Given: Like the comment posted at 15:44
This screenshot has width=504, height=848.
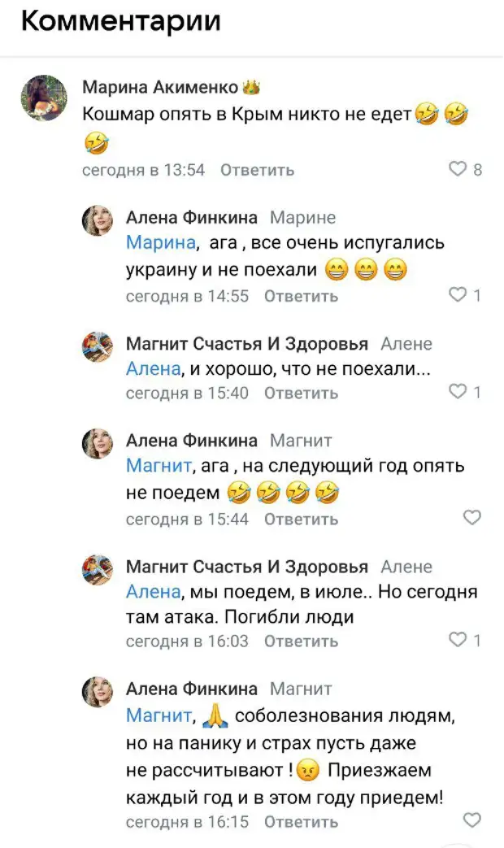Looking at the screenshot, I should [x=471, y=518].
